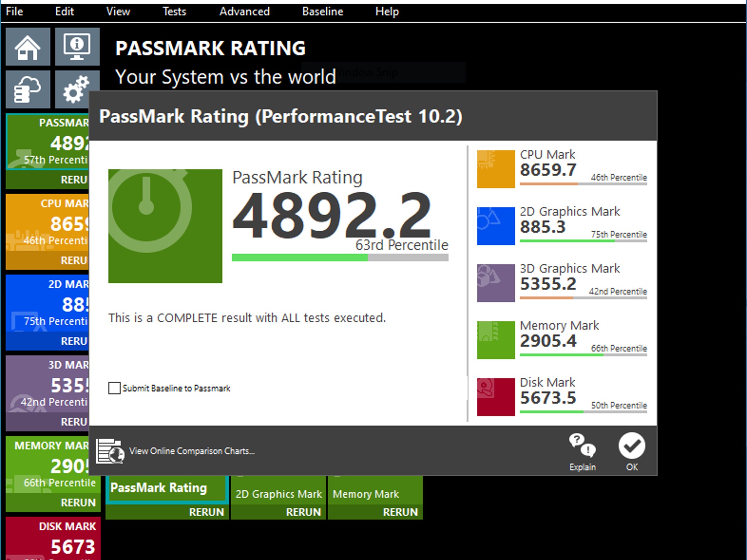Screen dimensions: 747x560
Task: Select the sidebar MEMORY MARK tile
Action: click(53, 465)
